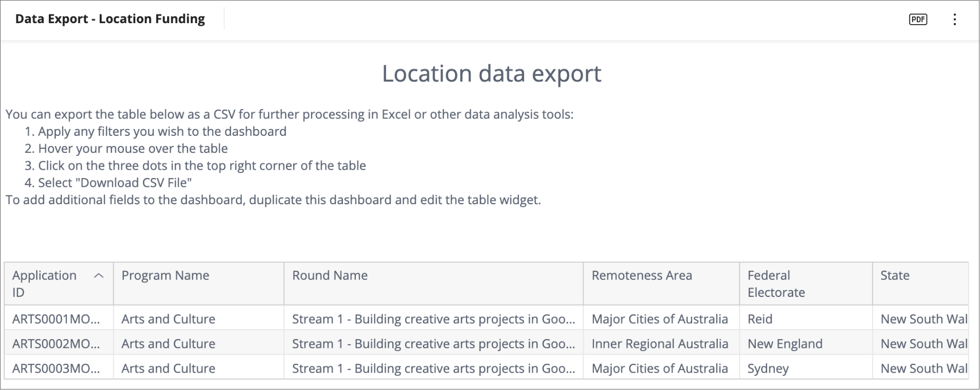Select the ARTS0003MO application ID cell
This screenshot has height=390, width=980.
tap(56, 368)
